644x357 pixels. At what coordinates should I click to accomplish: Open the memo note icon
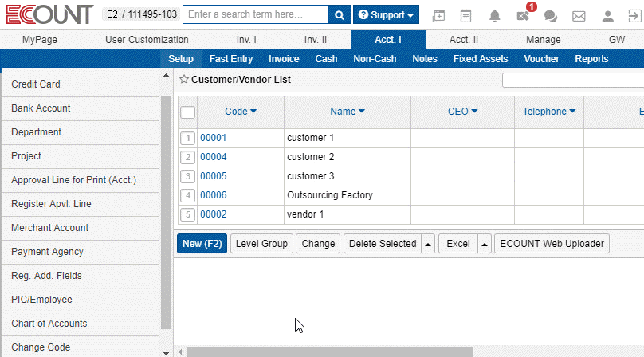point(466,16)
